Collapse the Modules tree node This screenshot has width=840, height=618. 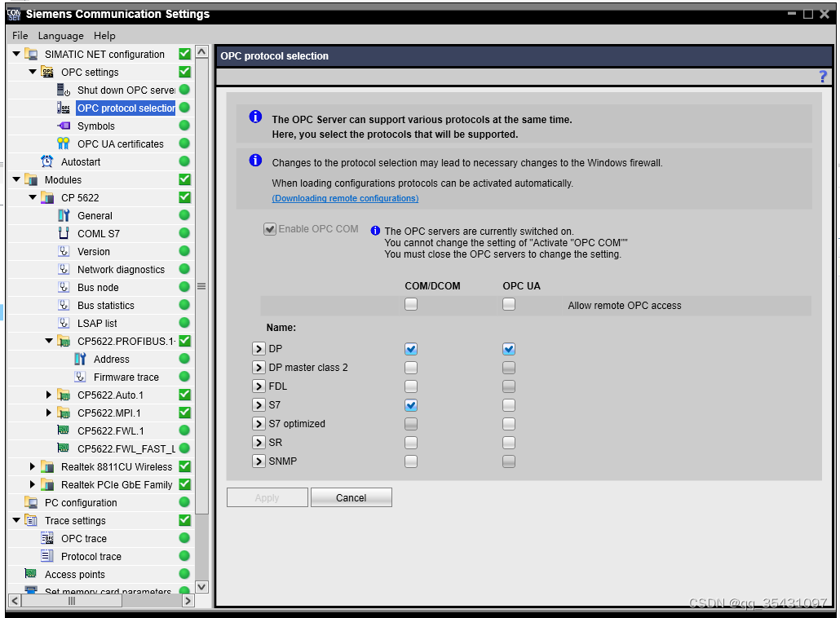[x=16, y=179]
